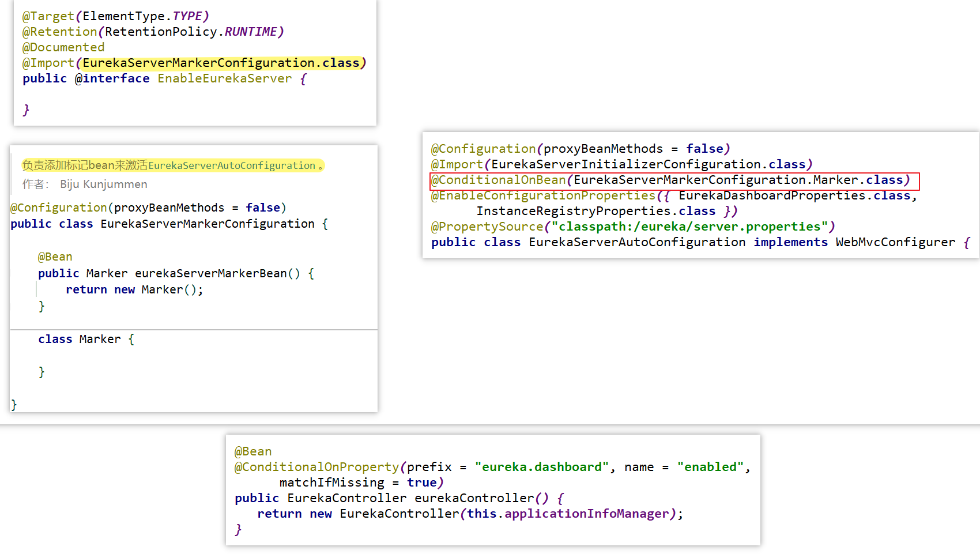
Task: Select RetentionPolicy.RUNTIME text
Action: point(191,32)
